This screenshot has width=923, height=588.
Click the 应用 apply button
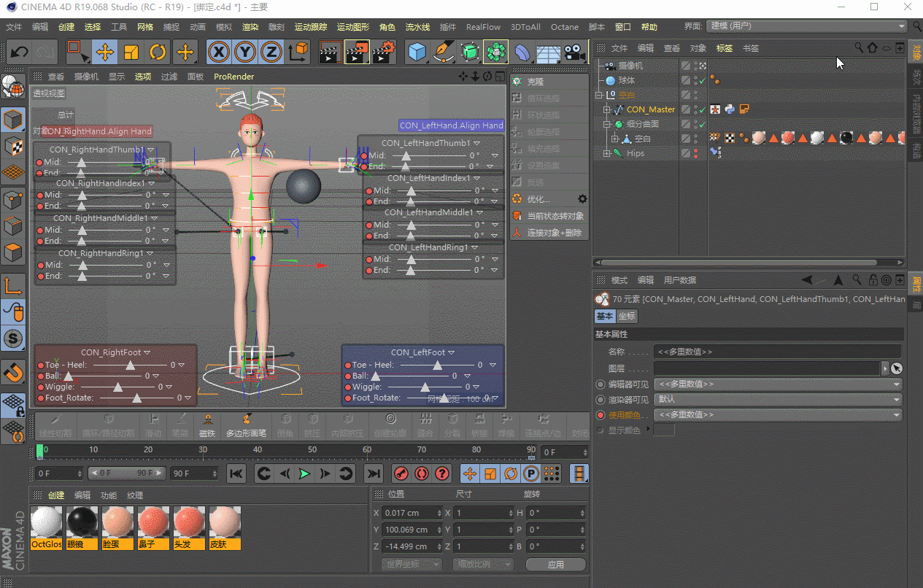555,564
